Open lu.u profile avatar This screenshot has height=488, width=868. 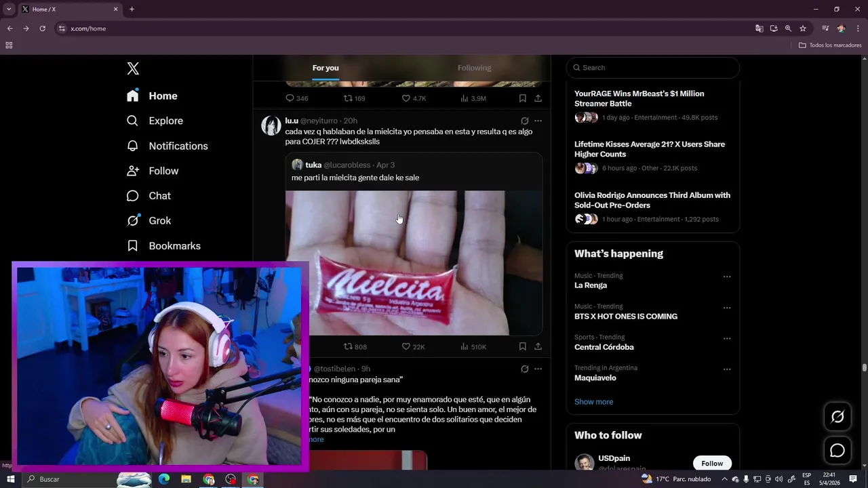point(271,125)
